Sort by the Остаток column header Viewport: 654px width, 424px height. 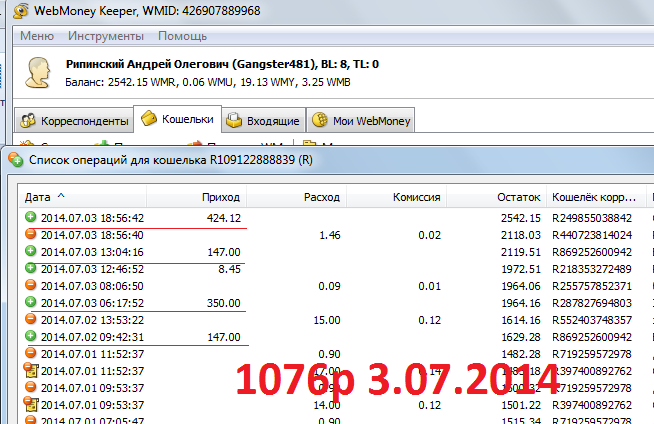point(496,197)
